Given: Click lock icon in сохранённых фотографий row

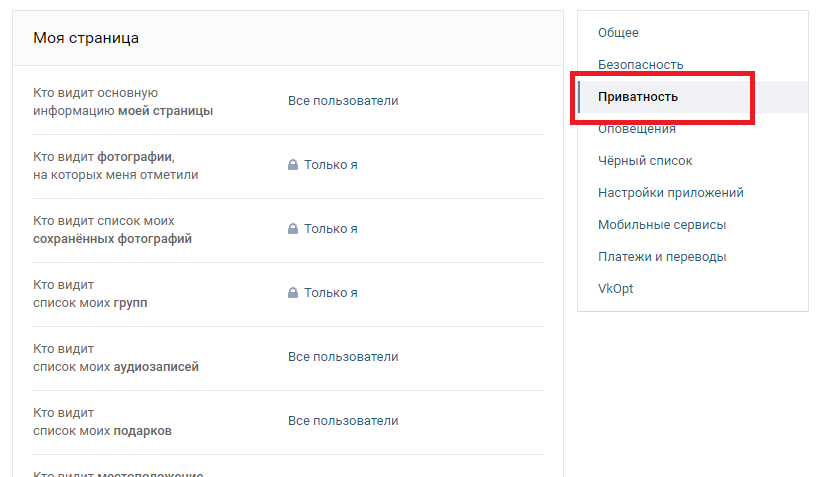Looking at the screenshot, I should [293, 229].
